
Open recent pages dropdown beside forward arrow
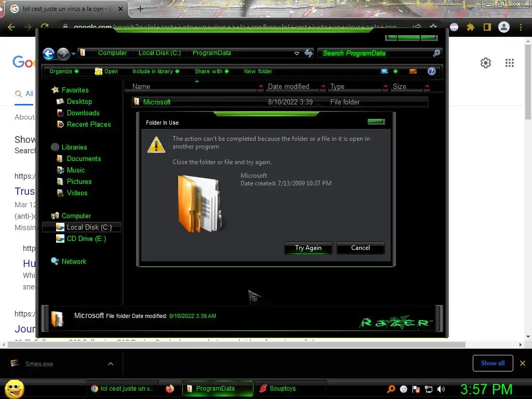coord(73,54)
